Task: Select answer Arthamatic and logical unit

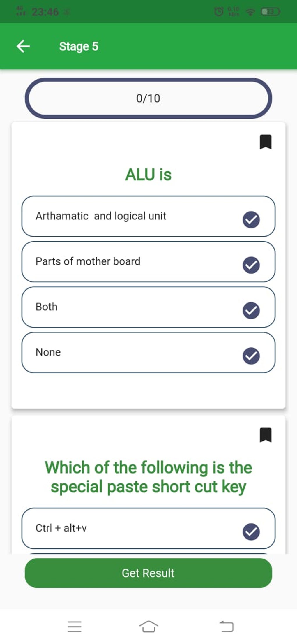Action: [148, 216]
